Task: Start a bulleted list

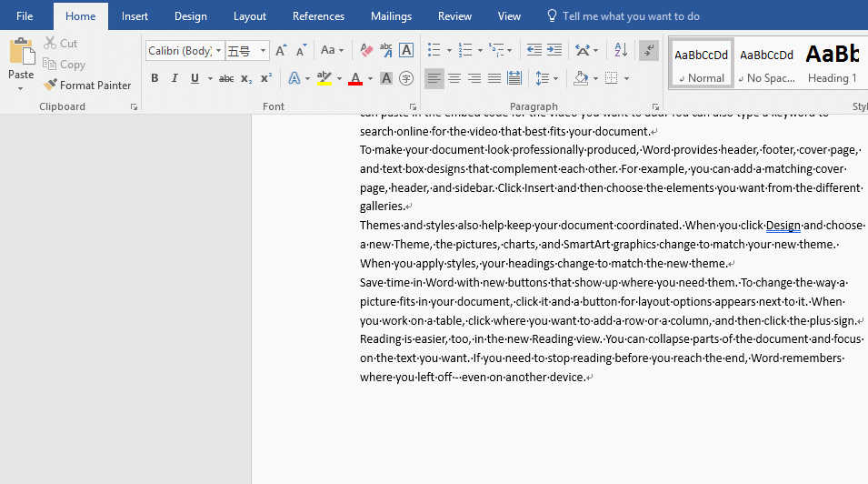Action: (434, 51)
